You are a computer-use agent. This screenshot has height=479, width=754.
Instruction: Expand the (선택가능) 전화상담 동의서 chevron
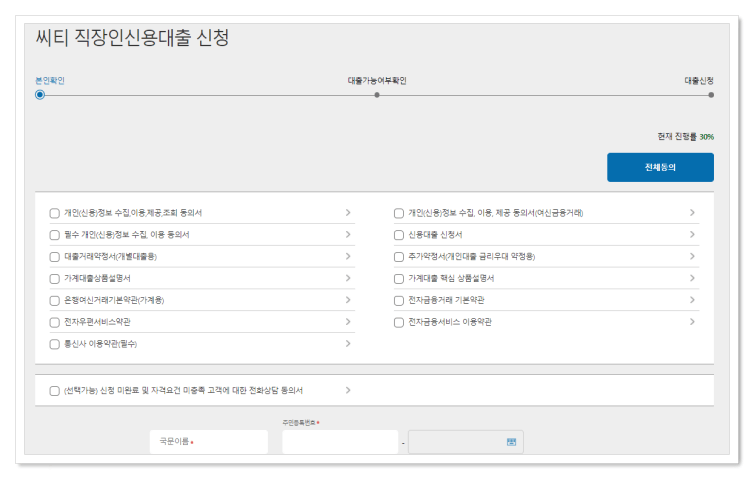[x=348, y=390]
